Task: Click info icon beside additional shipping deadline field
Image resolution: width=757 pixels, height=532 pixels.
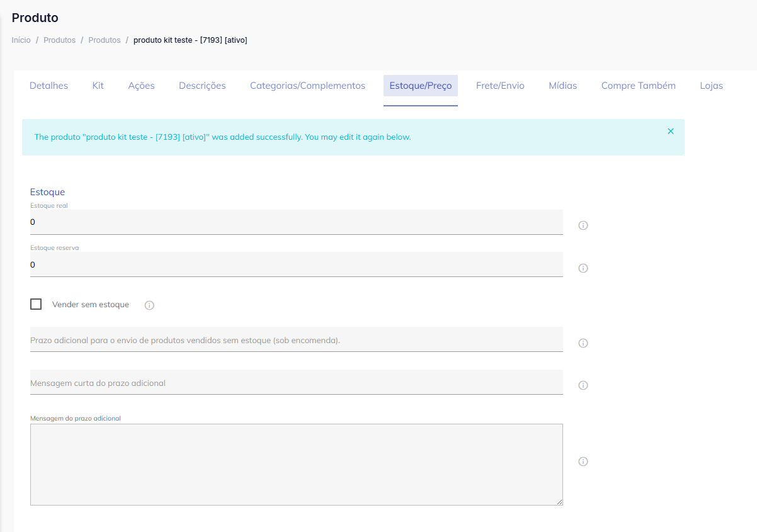Action: pyautogui.click(x=583, y=343)
